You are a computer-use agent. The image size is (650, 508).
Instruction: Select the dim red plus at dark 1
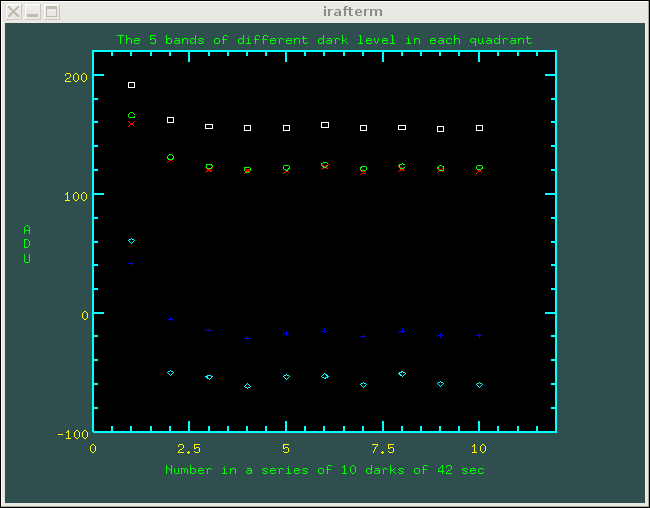click(x=131, y=263)
